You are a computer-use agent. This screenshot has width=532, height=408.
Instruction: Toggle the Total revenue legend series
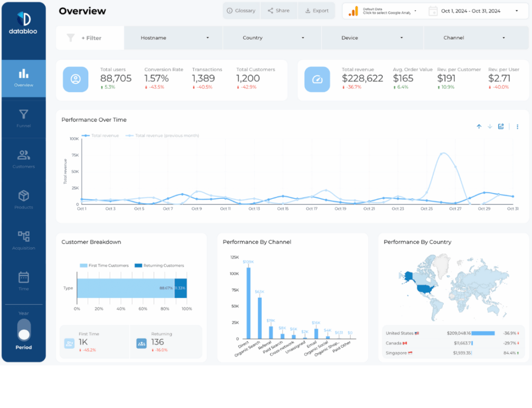pos(101,136)
